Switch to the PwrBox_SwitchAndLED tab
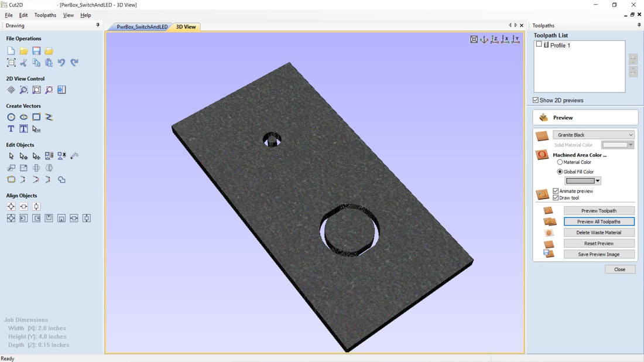 [142, 27]
